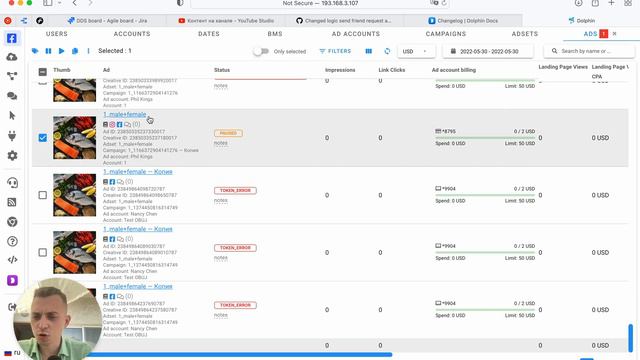
Task: Open the FILTERS panel
Action: click(335, 51)
